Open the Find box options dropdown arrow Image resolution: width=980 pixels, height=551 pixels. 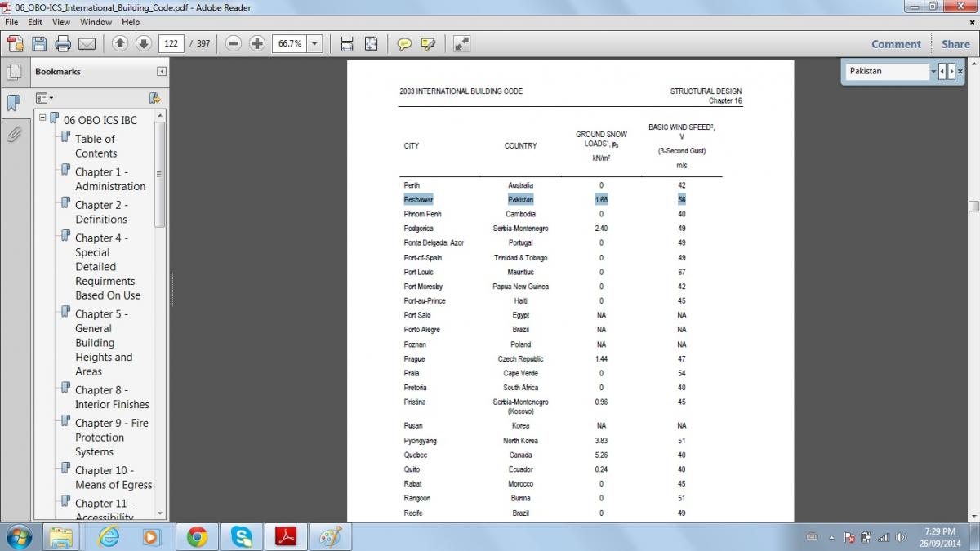point(933,71)
